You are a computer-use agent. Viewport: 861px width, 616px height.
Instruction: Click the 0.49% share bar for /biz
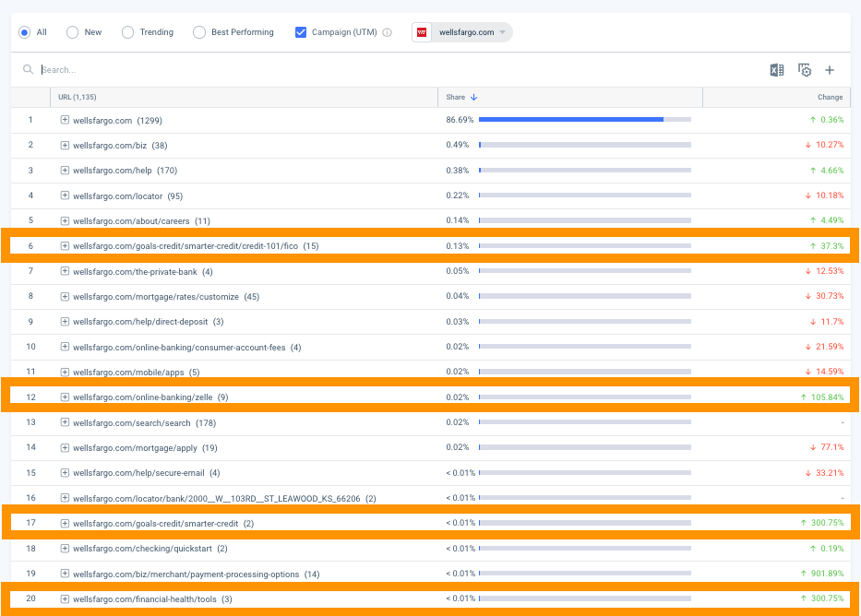point(585,145)
